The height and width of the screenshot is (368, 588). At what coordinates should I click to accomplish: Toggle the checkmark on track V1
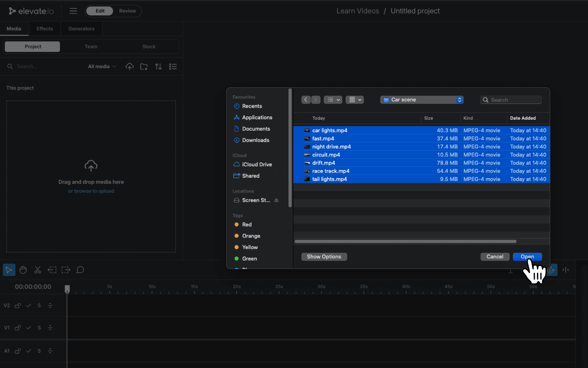point(29,328)
